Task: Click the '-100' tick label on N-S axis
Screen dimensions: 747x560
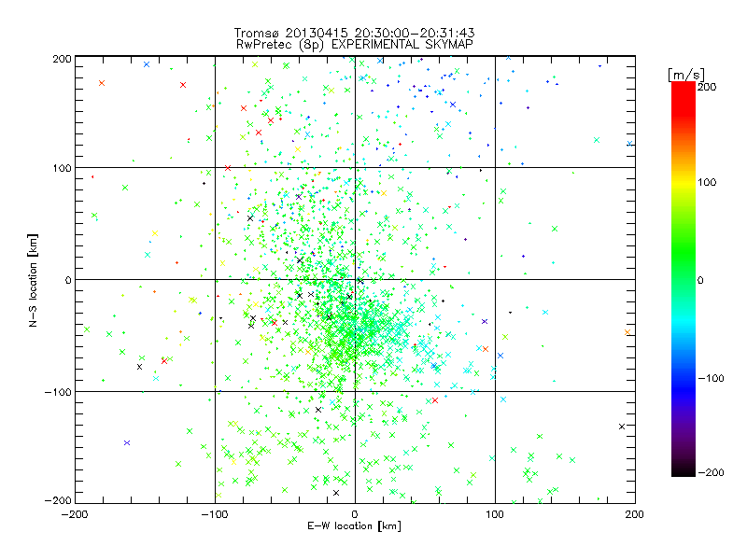Action: click(x=58, y=392)
